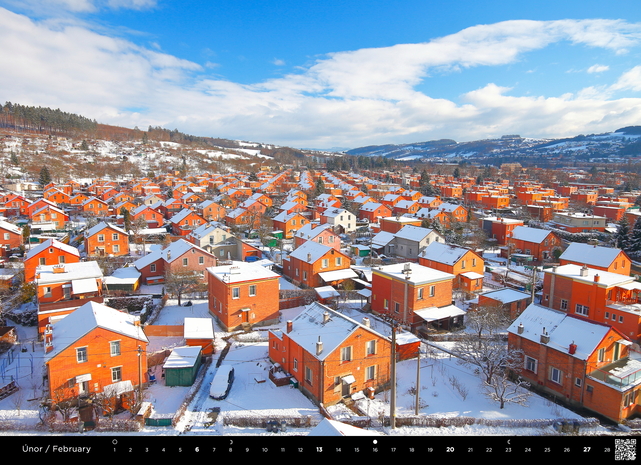This screenshot has height=465, width=641.
Task: Select bold day 20 in the calendar strip
Action: pos(450,449)
